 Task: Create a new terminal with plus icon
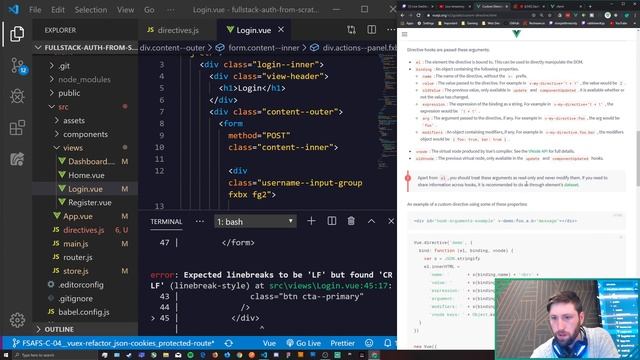coord(311,221)
